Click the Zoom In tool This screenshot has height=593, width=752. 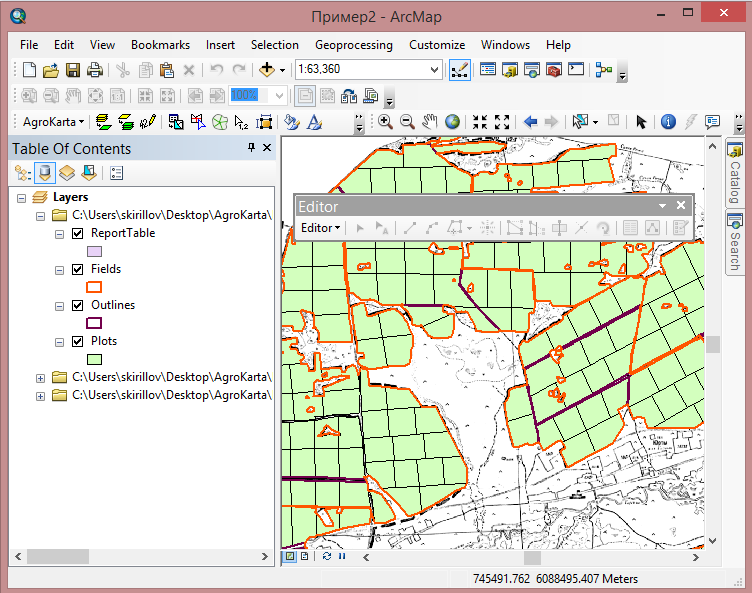click(385, 122)
